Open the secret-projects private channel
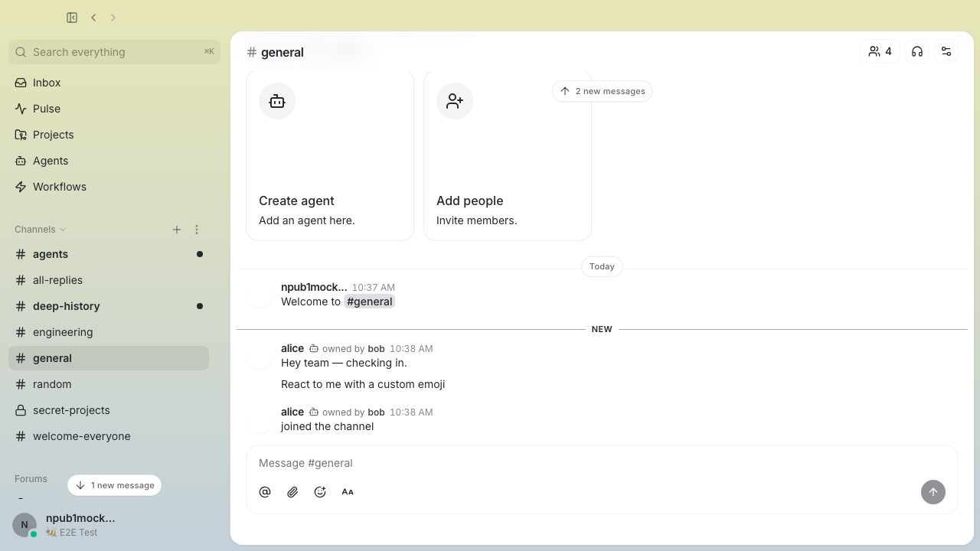This screenshot has height=551, width=980. [x=109, y=410]
